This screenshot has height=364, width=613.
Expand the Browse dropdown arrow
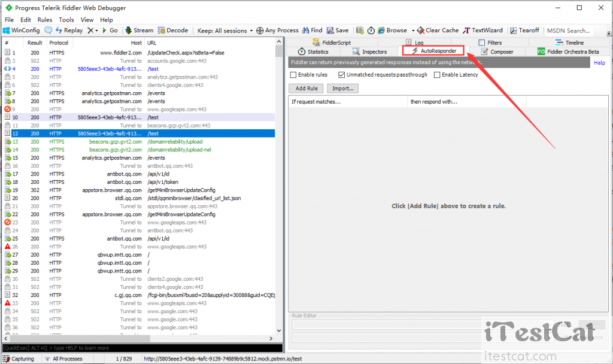point(413,31)
